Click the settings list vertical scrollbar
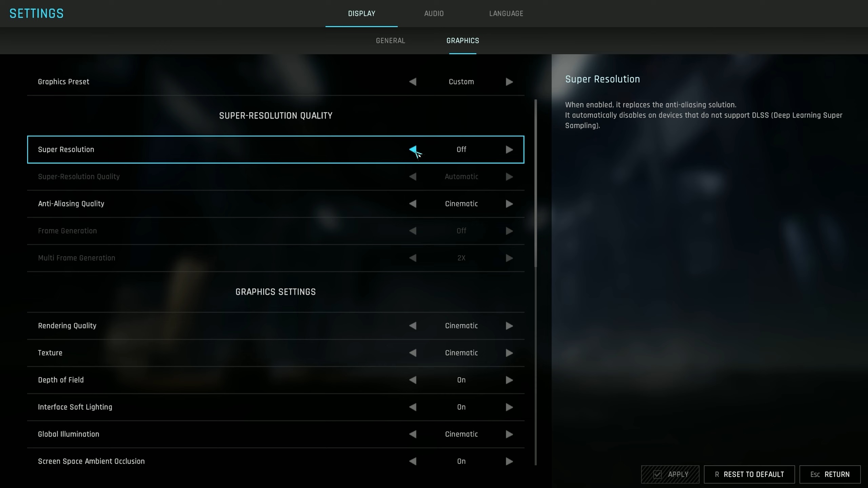The image size is (868, 488). pyautogui.click(x=536, y=183)
